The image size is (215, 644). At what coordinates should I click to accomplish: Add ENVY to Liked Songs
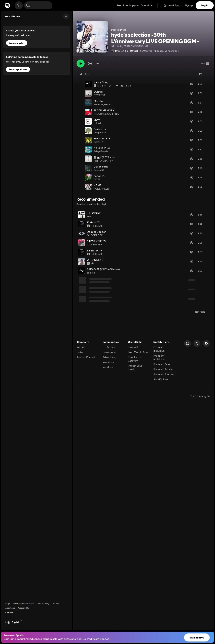click(191, 122)
